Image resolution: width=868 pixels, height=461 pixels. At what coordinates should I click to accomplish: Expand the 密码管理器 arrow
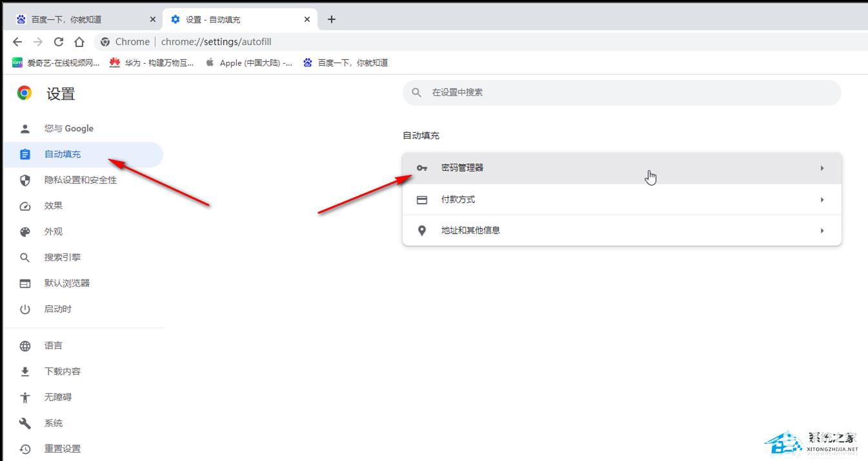[822, 168]
